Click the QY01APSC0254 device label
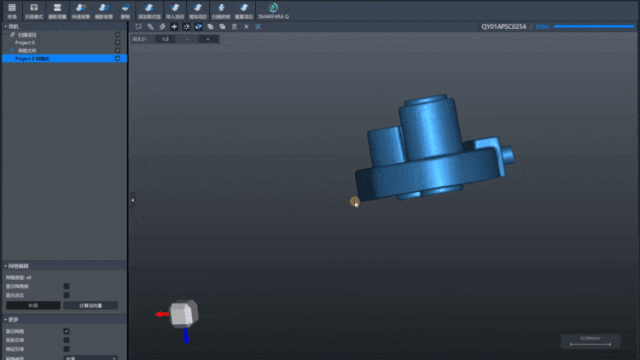The height and width of the screenshot is (360, 640). 504,27
